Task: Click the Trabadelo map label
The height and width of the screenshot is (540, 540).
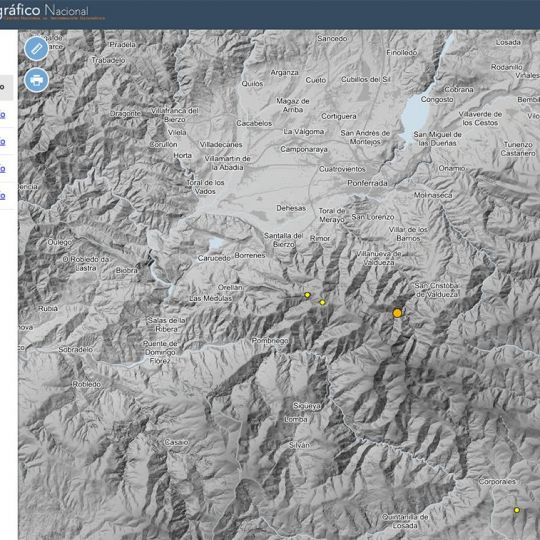Action: pyautogui.click(x=108, y=60)
